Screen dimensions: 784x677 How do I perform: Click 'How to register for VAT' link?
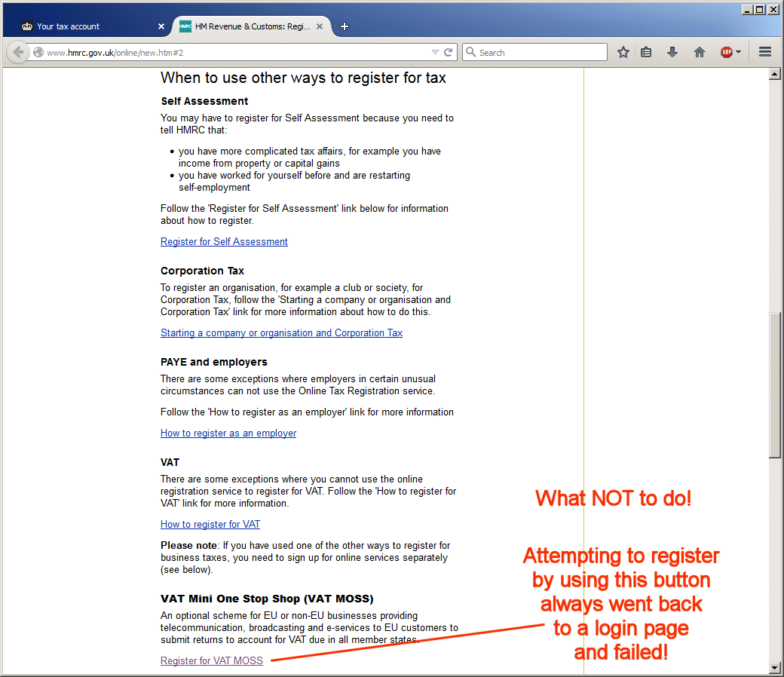tap(210, 525)
